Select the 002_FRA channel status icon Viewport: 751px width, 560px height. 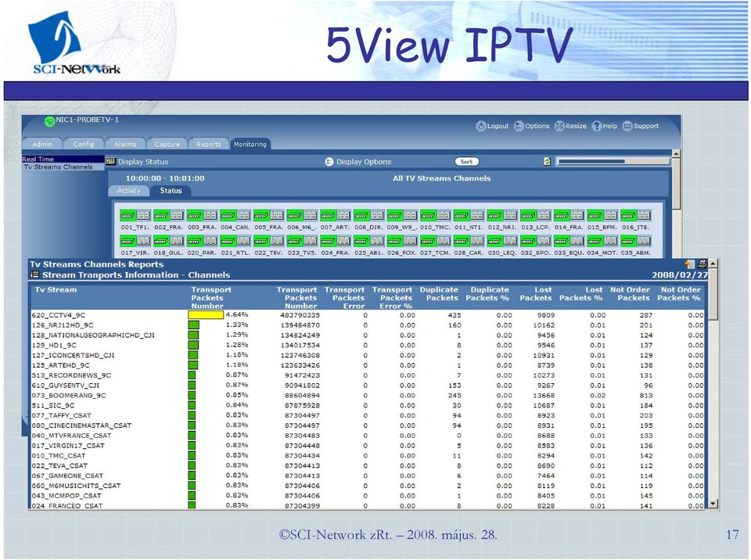coord(169,215)
